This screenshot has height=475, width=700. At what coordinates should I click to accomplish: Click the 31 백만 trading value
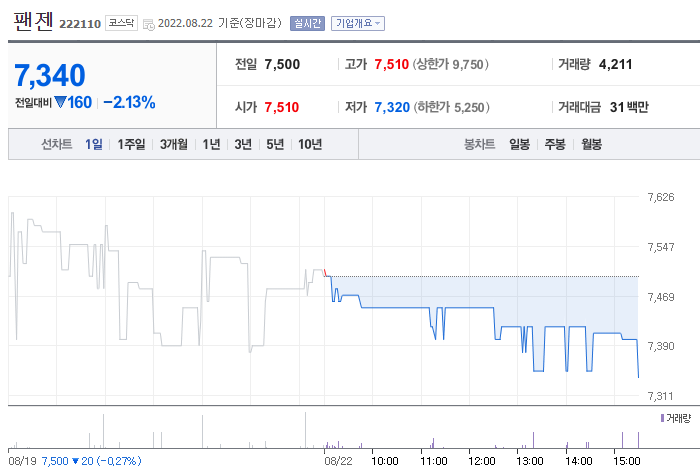tap(629, 107)
